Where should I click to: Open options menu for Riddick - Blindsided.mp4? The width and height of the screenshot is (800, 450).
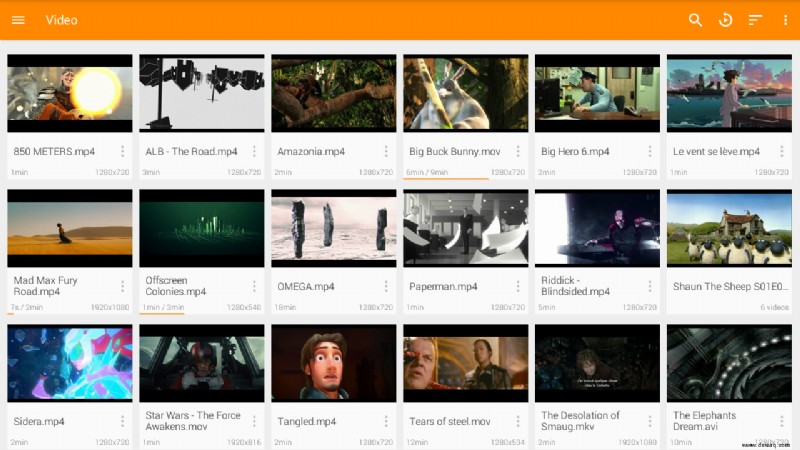[650, 286]
